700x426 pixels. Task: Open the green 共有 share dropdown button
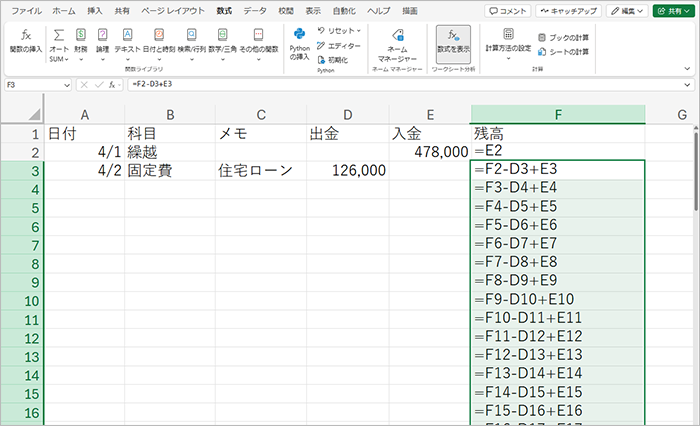(x=674, y=11)
